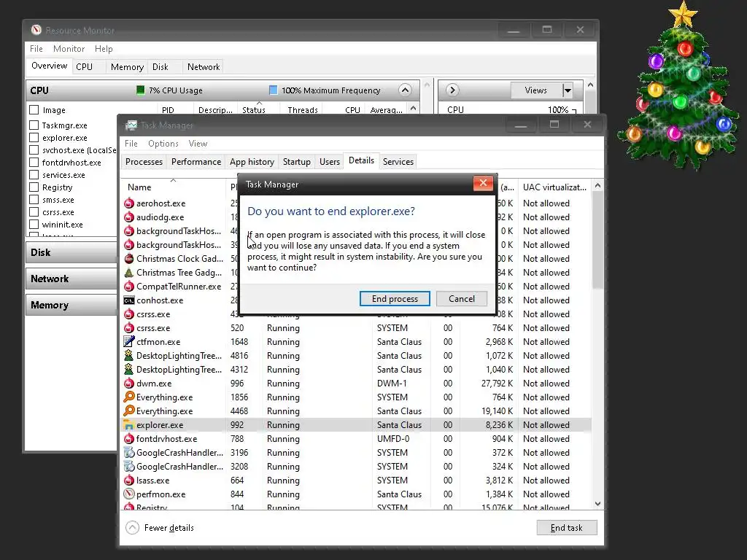Close the end-process confirmation dialog
The width and height of the screenshot is (747, 560).
click(x=483, y=183)
